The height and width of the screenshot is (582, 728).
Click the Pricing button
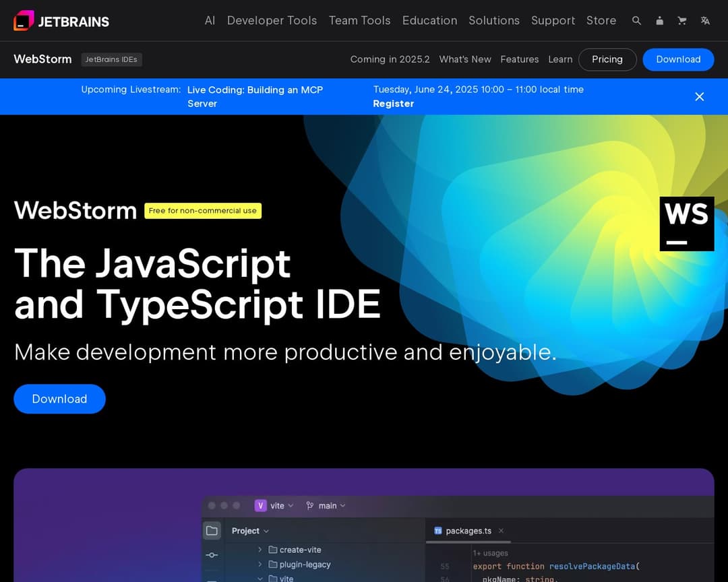607,59
